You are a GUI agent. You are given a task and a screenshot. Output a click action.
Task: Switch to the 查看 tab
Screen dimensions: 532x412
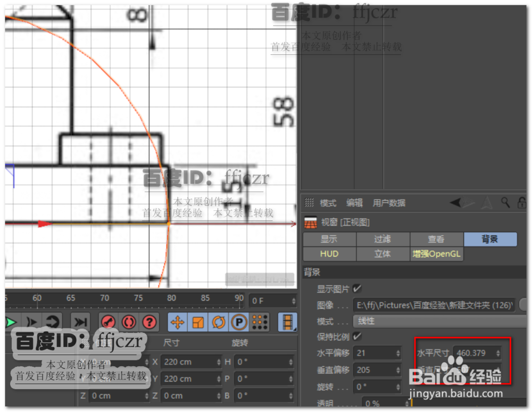[436, 239]
